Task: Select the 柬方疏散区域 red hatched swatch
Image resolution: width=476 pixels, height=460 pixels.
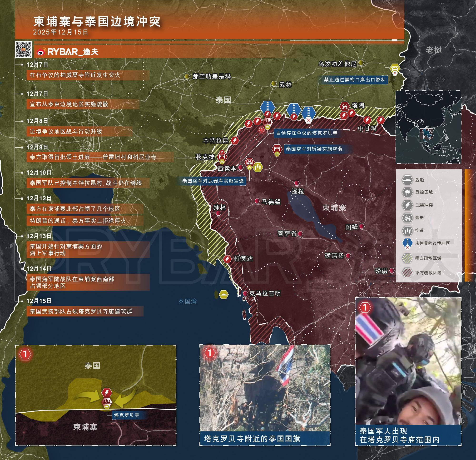Action: tap(407, 272)
